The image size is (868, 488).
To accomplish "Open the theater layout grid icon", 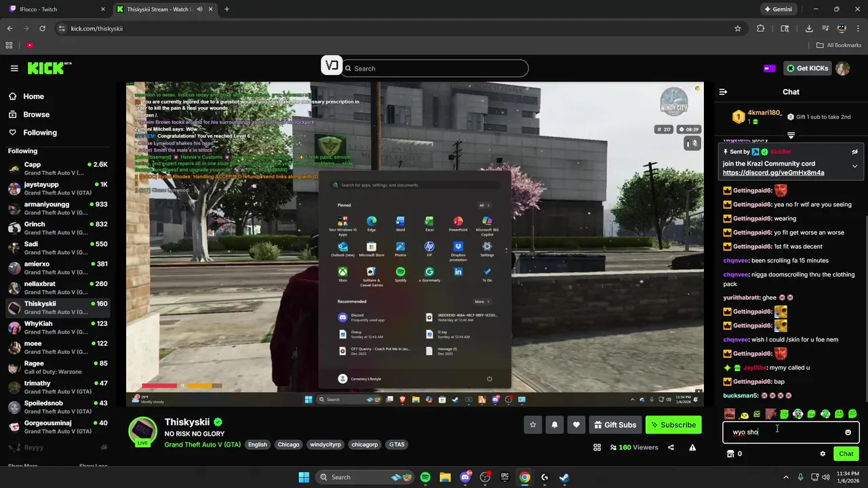I will pyautogui.click(x=597, y=447).
